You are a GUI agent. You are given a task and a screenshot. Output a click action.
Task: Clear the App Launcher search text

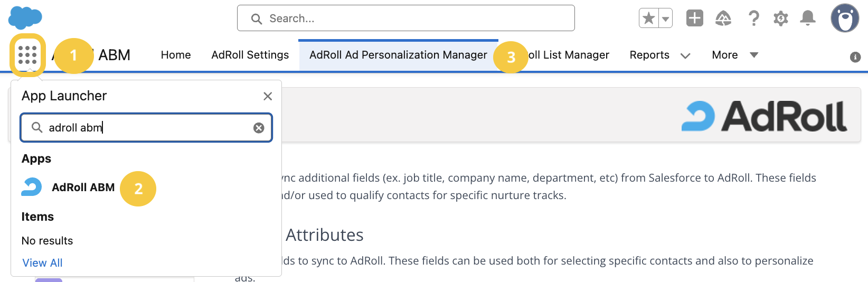pyautogui.click(x=259, y=128)
